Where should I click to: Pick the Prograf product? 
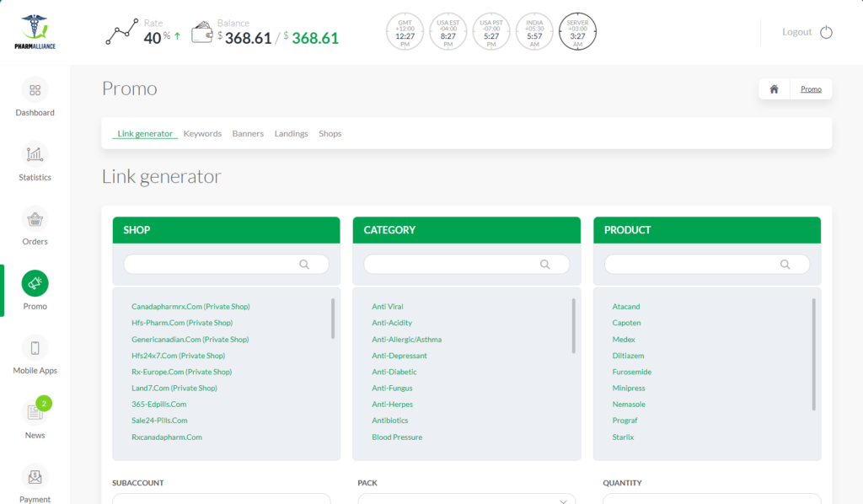pyautogui.click(x=624, y=421)
